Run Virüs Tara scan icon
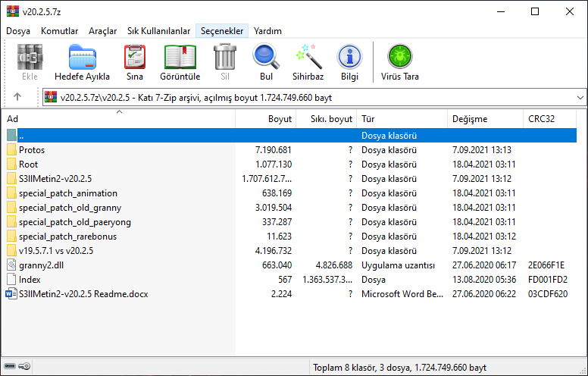Screen dimensions: 588x376 click(400, 57)
